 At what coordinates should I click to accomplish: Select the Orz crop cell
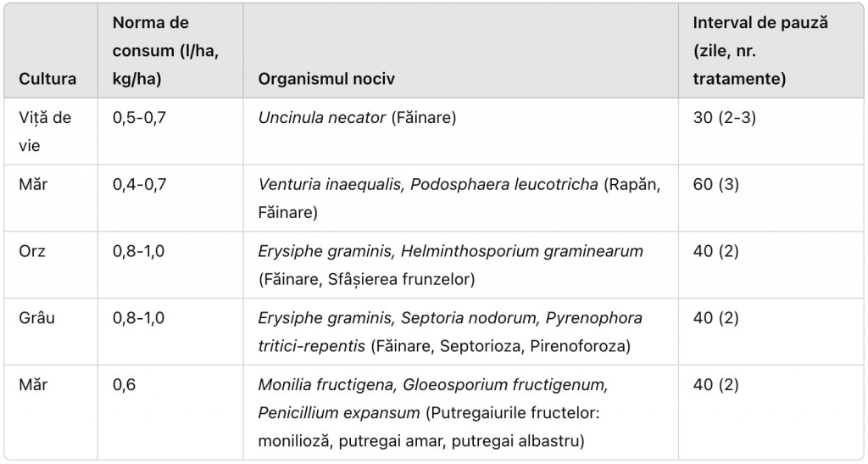click(x=32, y=251)
